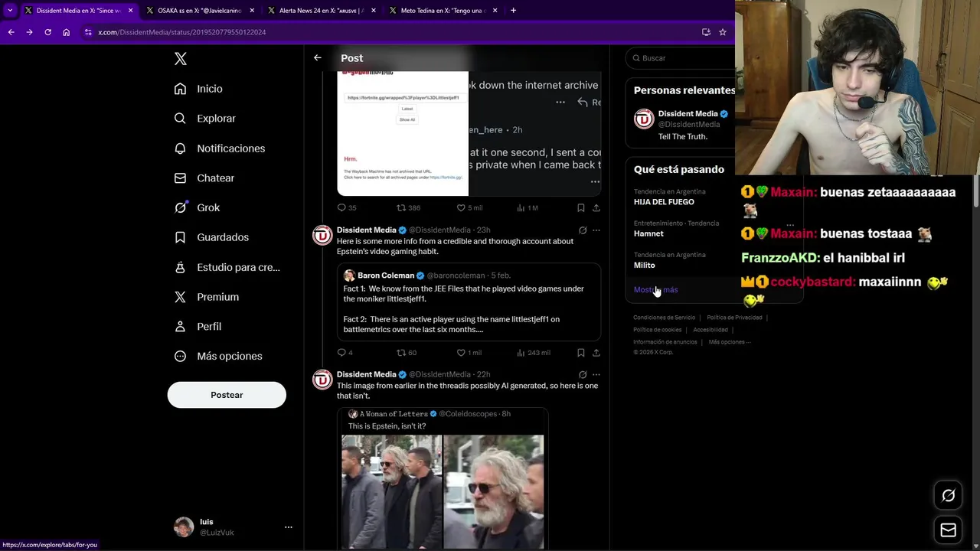The height and width of the screenshot is (551, 980).
Task: Open Información de anuncios footer link
Action: tap(665, 342)
